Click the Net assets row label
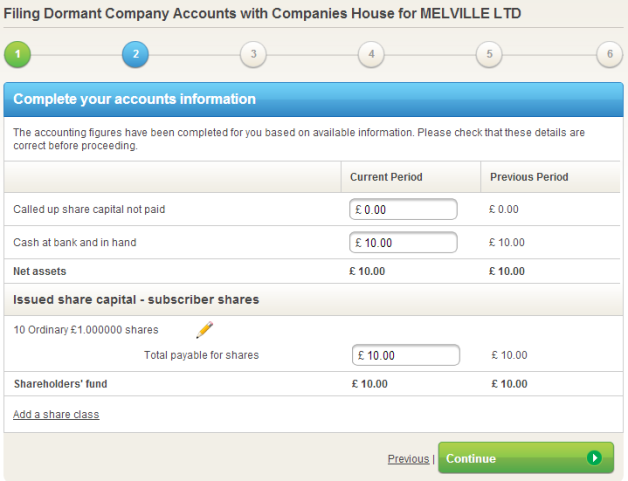This screenshot has height=481, width=628. pos(38,271)
